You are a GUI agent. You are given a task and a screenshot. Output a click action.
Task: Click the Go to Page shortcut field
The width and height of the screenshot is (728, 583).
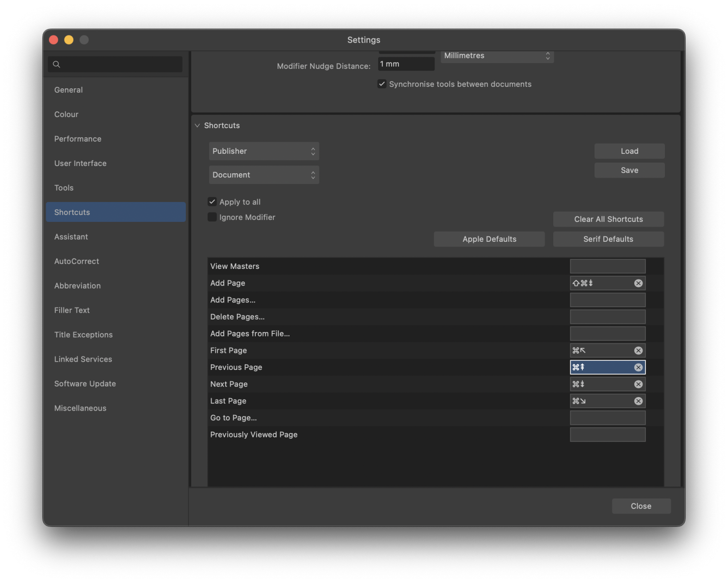pyautogui.click(x=607, y=417)
